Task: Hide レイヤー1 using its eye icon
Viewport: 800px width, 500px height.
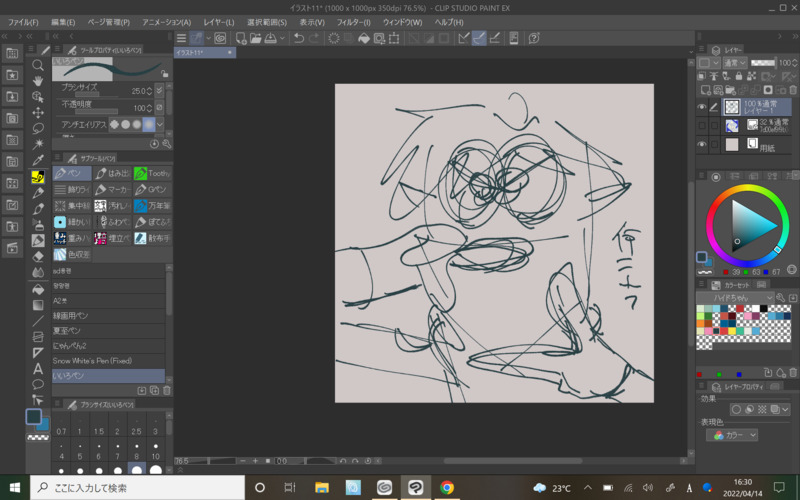Action: tap(702, 107)
